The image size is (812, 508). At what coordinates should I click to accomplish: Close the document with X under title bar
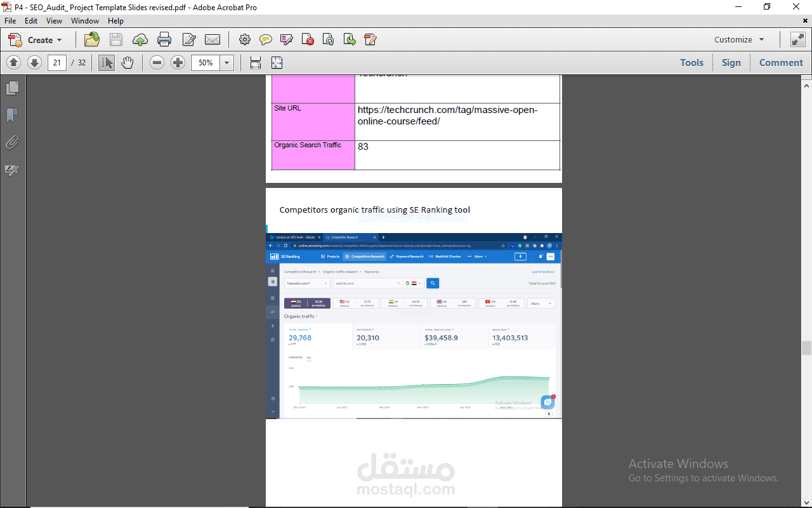[x=805, y=21]
